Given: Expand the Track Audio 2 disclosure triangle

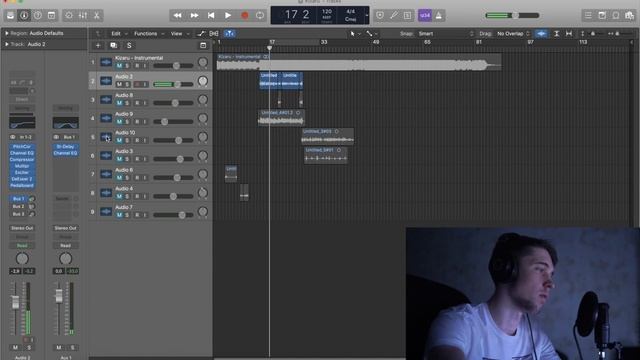Looking at the screenshot, I should point(7,44).
